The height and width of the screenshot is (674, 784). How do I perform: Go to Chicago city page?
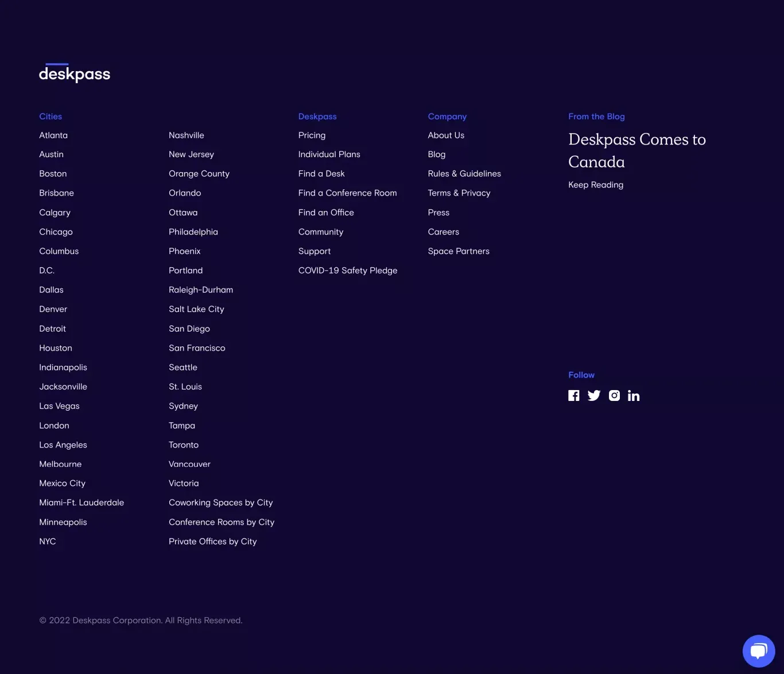[56, 232]
